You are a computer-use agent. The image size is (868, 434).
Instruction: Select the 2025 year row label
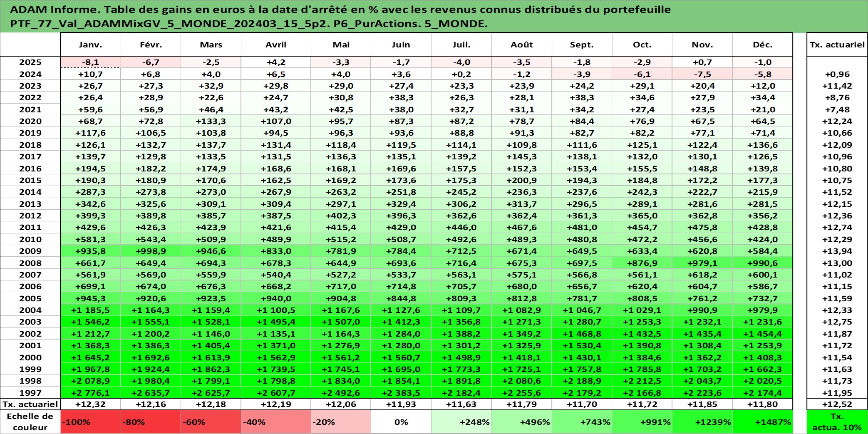pos(30,62)
